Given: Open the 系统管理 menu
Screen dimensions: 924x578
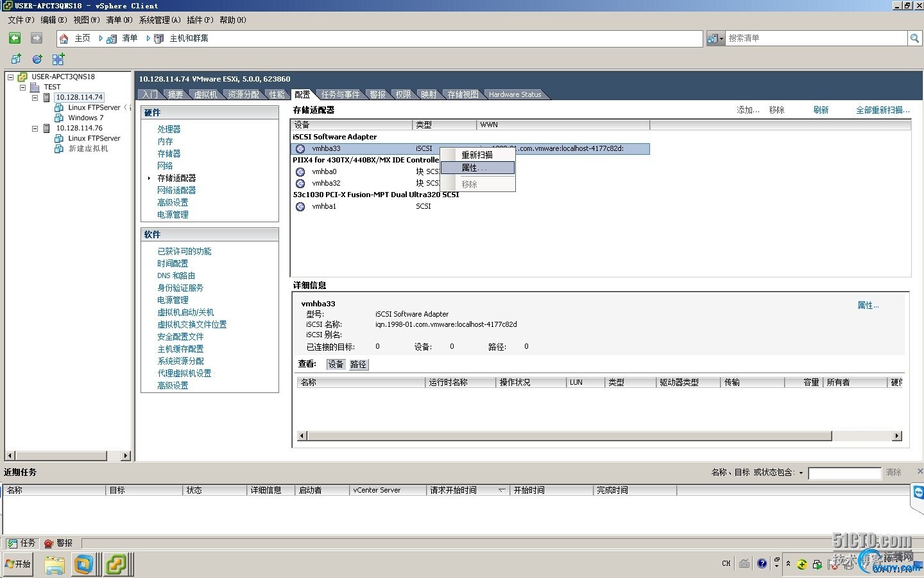Looking at the screenshot, I should pyautogui.click(x=160, y=20).
